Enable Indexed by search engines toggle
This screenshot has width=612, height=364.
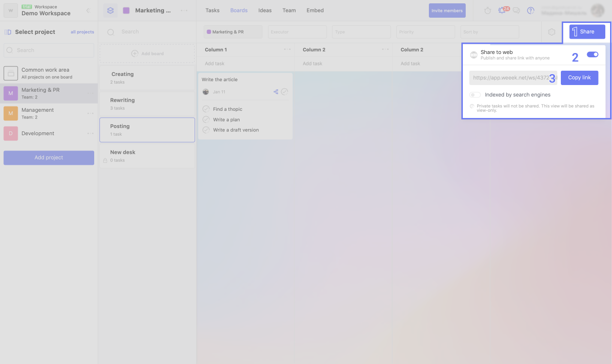coord(475,95)
